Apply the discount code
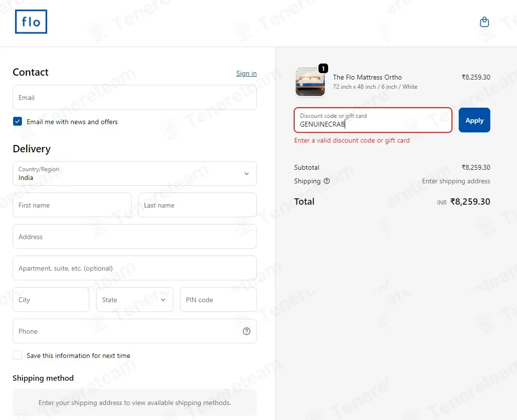This screenshot has width=517, height=420. [x=474, y=120]
